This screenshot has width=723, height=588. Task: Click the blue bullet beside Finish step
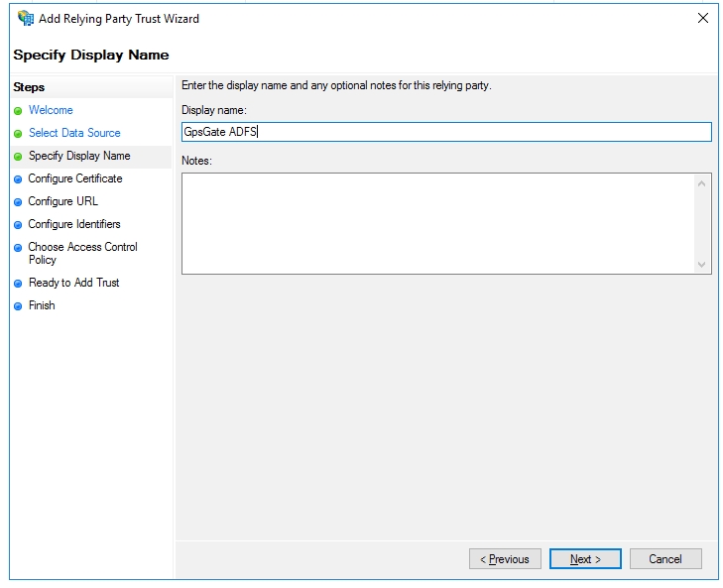tap(18, 306)
